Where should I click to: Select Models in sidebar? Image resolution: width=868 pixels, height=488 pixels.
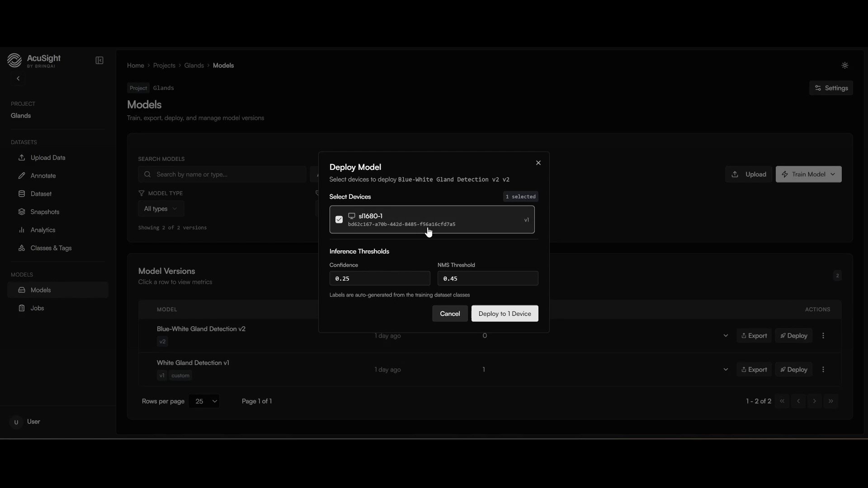point(58,290)
